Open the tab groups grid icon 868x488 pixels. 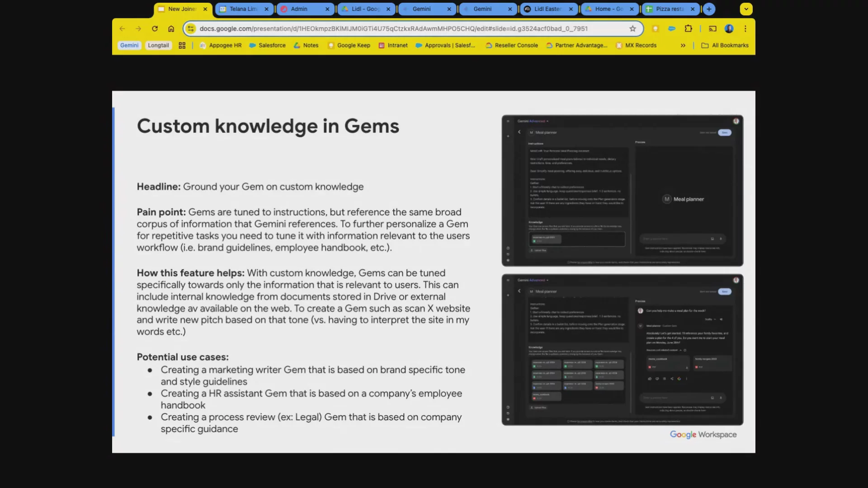click(182, 45)
